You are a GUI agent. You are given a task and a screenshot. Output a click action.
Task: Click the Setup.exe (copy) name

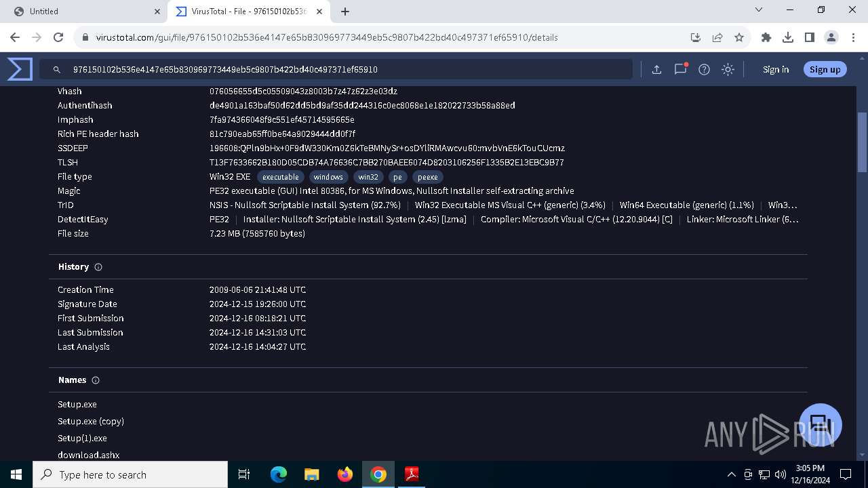coord(91,422)
